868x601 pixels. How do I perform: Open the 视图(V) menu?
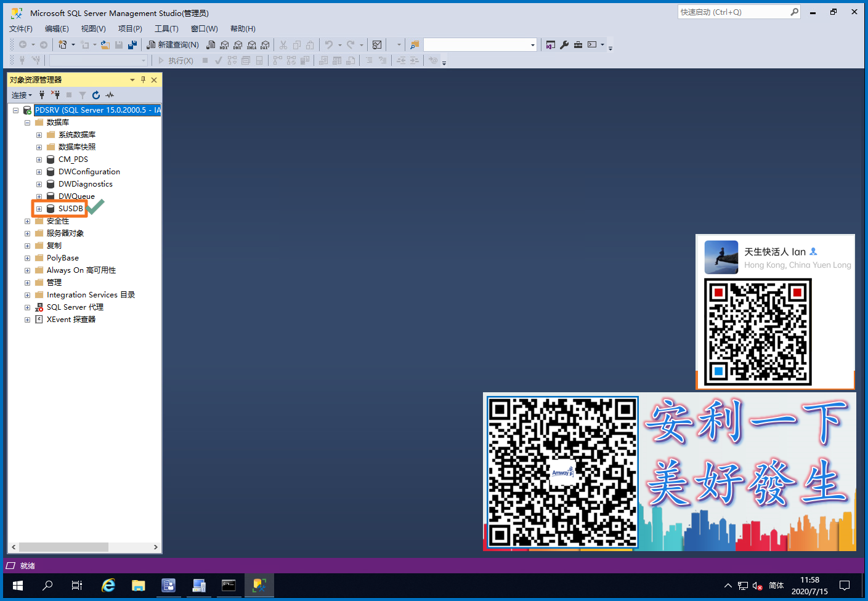tap(93, 29)
